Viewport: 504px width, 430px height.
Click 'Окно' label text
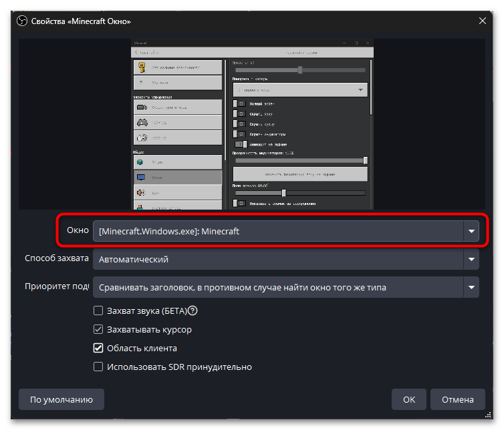tap(78, 230)
